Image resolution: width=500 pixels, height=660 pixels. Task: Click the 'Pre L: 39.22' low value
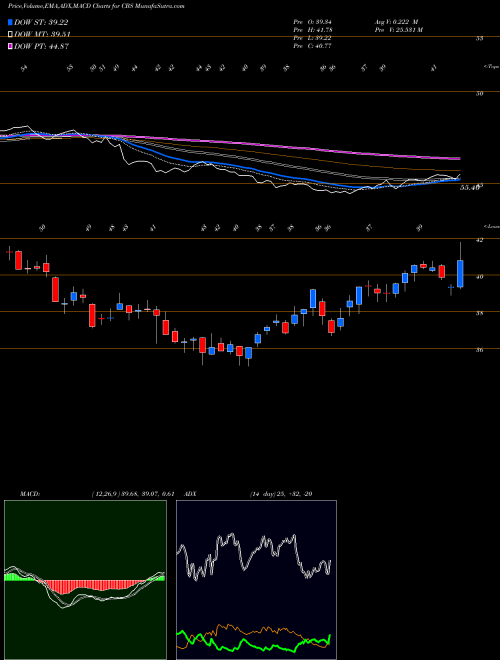pos(312,38)
